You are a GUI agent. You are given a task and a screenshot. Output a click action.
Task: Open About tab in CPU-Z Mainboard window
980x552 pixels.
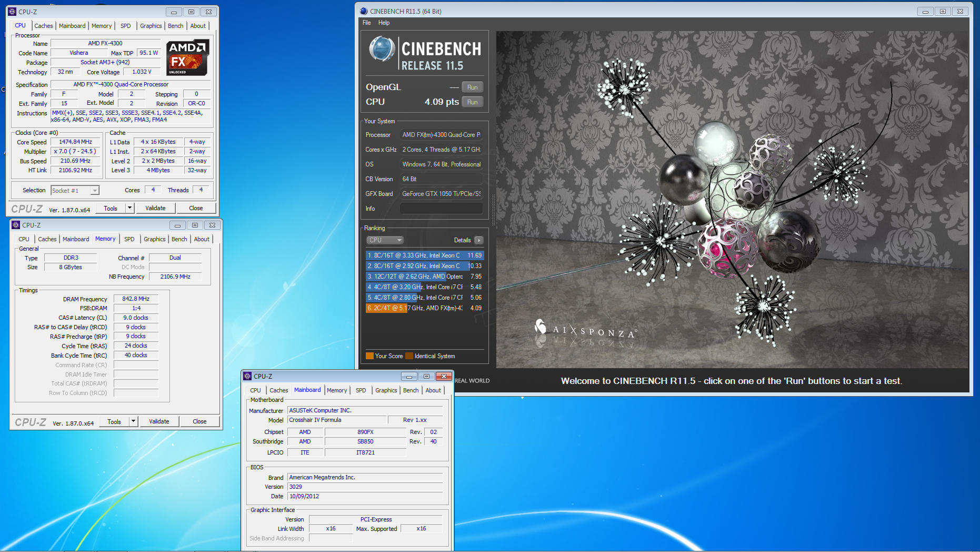click(x=433, y=390)
